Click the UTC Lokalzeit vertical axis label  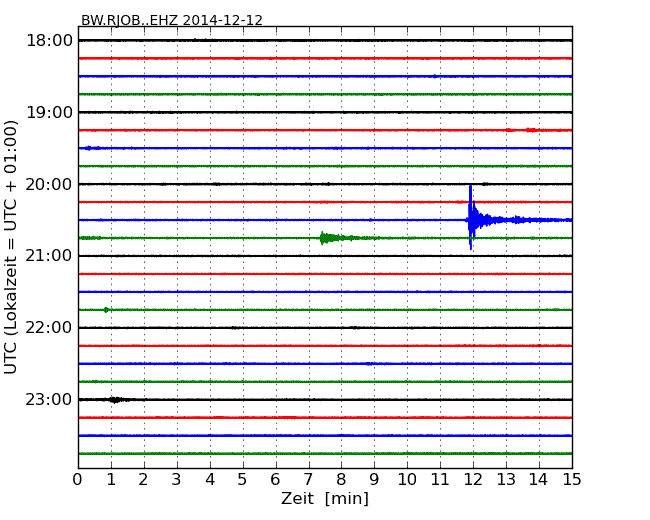coord(11,247)
